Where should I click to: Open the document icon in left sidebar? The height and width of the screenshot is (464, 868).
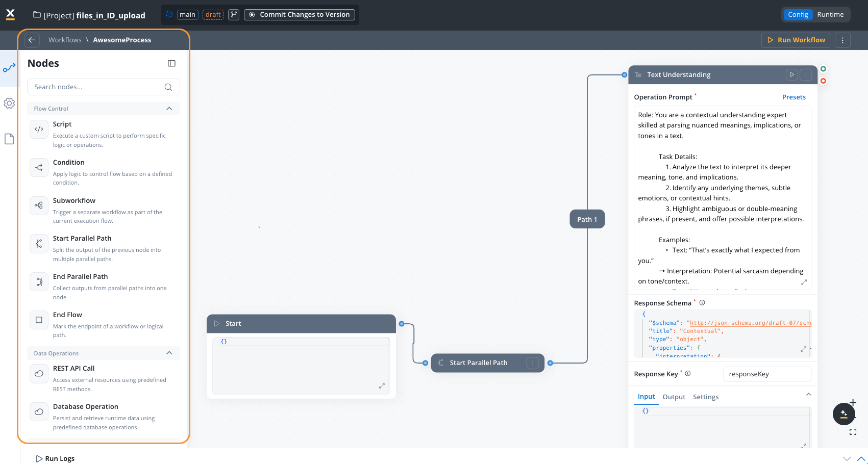[9, 139]
